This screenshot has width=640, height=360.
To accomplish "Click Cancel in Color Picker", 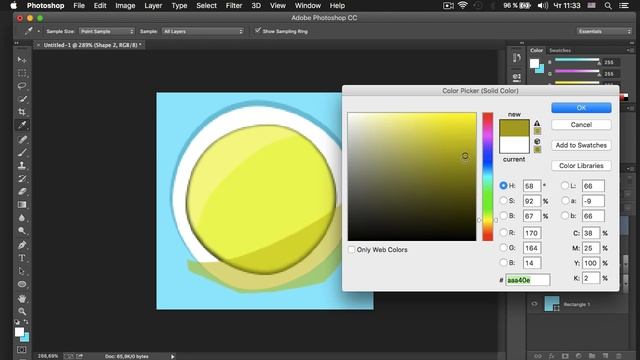I will tap(581, 124).
